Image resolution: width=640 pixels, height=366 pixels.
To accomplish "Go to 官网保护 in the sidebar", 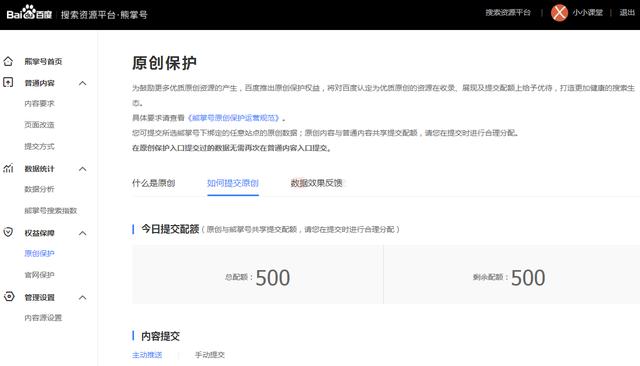I will click(x=39, y=275).
